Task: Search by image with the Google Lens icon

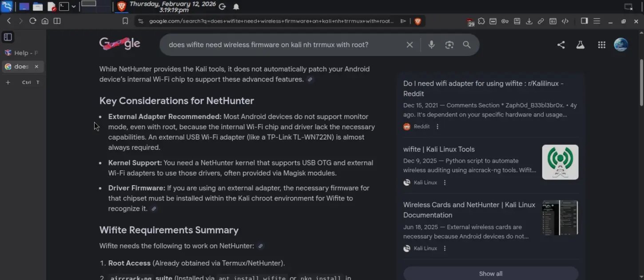Action: click(449, 45)
